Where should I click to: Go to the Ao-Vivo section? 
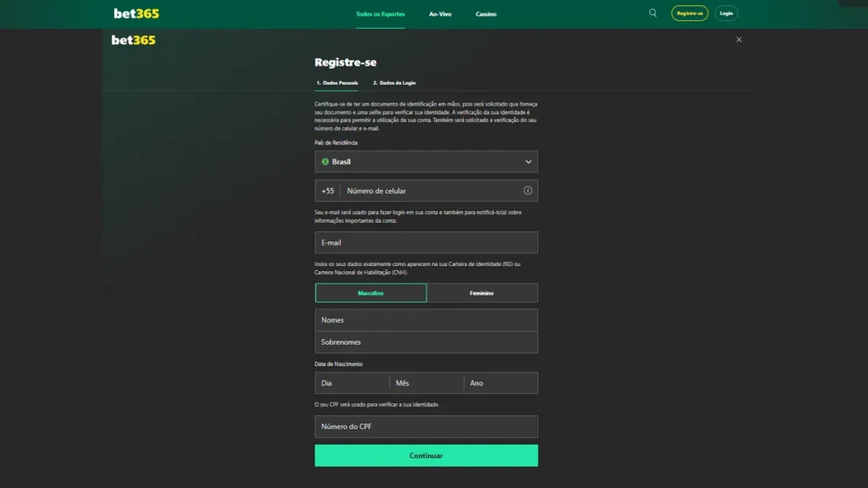click(441, 14)
